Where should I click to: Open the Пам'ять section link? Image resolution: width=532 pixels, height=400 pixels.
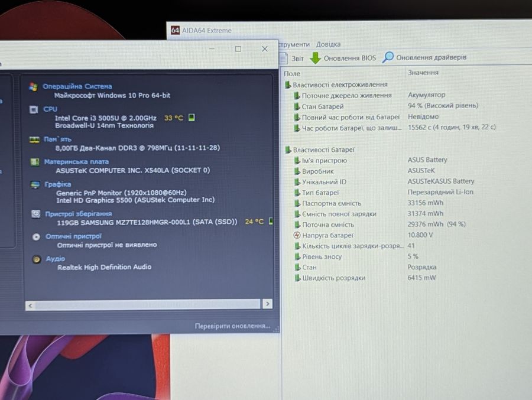(58, 139)
